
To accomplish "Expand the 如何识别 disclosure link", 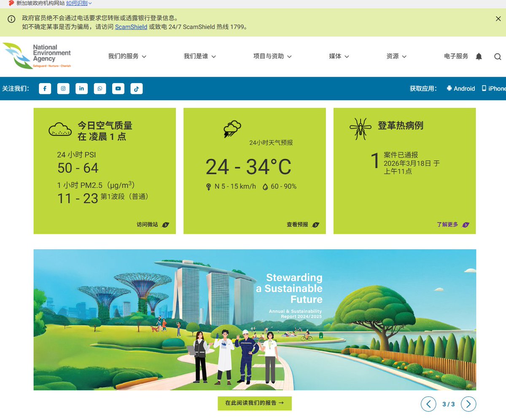I will point(79,3).
